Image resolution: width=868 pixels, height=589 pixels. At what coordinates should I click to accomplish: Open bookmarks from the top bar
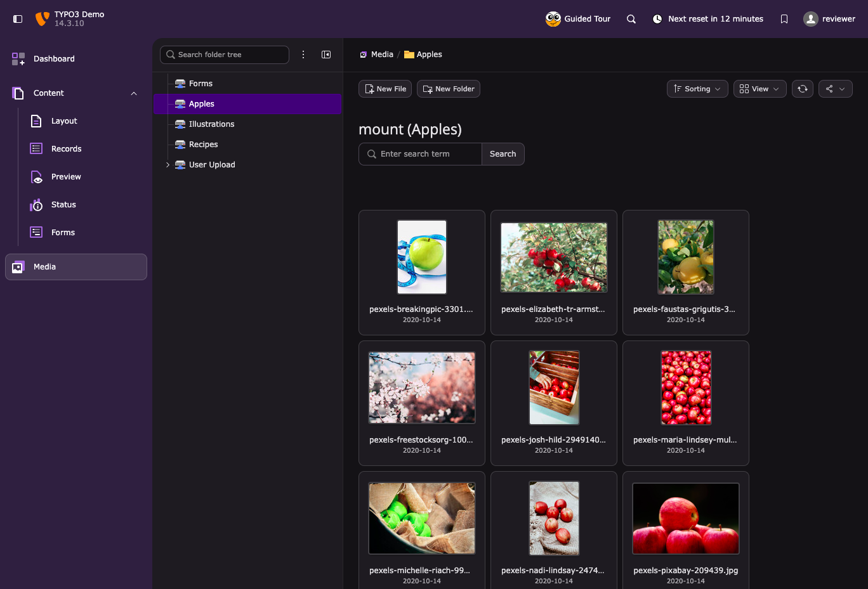pos(784,19)
